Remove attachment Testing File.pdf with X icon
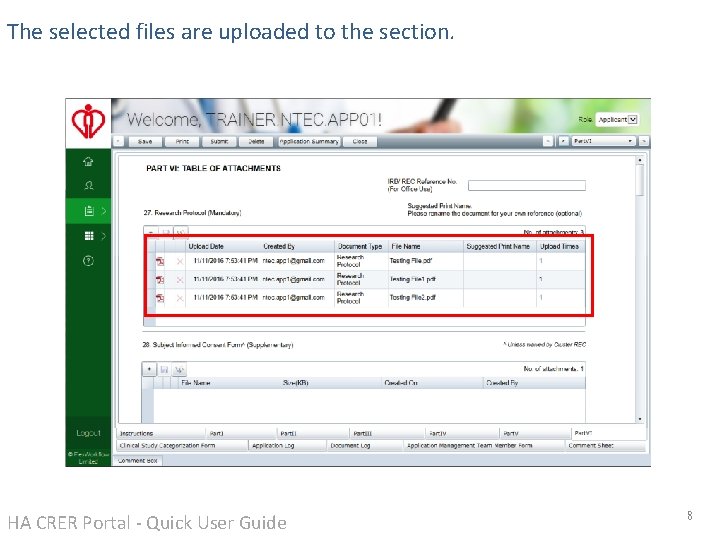The image size is (720, 540). (180, 261)
